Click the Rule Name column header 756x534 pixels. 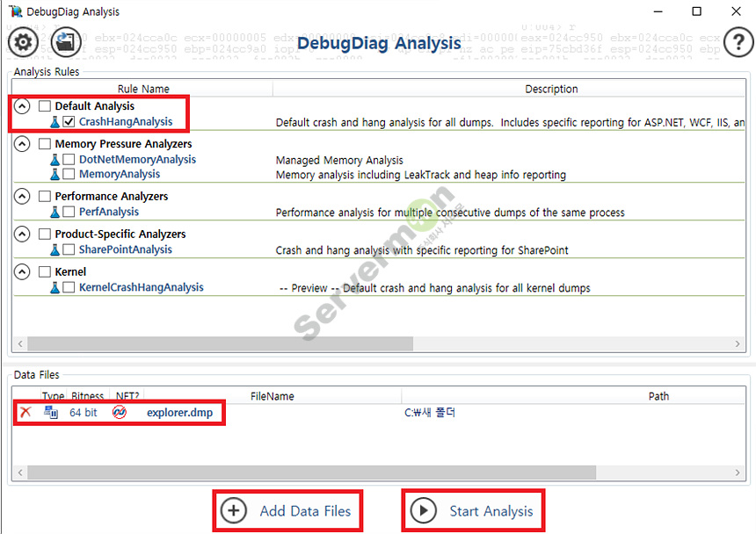tap(143, 89)
